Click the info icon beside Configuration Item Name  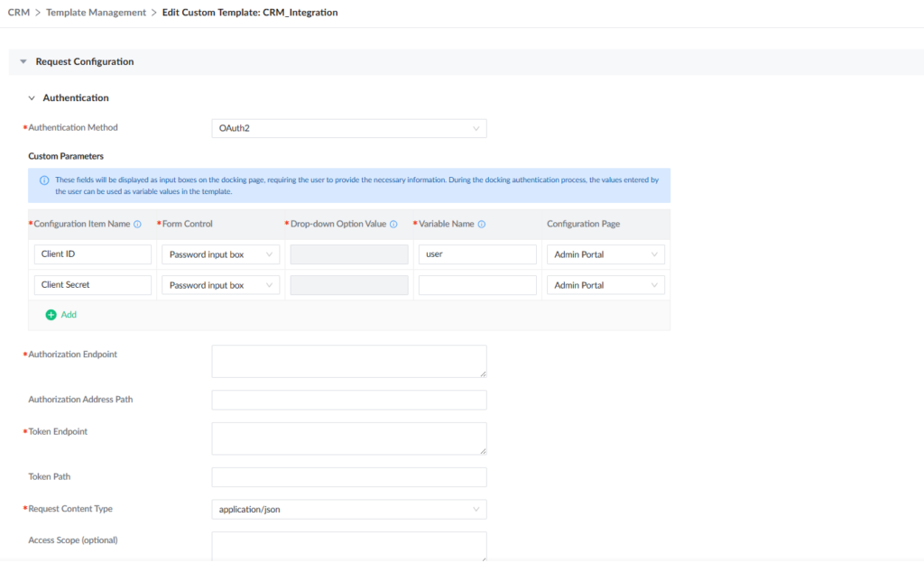point(137,225)
